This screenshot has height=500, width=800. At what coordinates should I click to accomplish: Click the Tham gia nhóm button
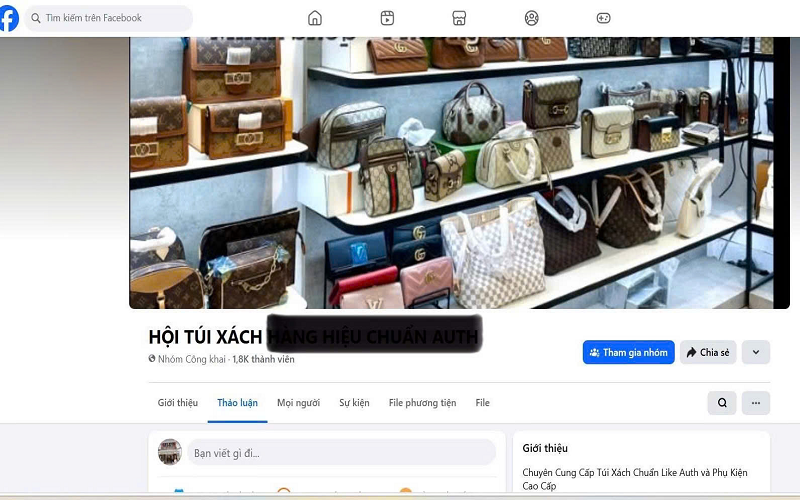click(629, 352)
